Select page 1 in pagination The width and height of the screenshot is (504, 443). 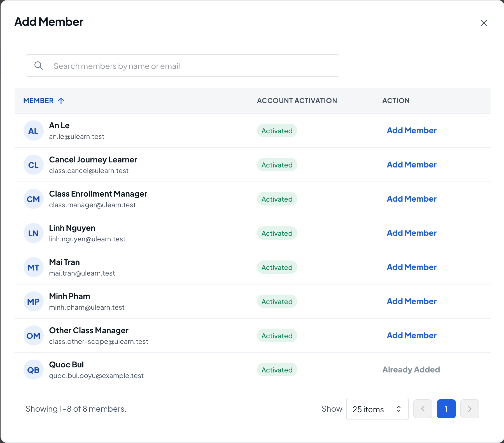(446, 409)
